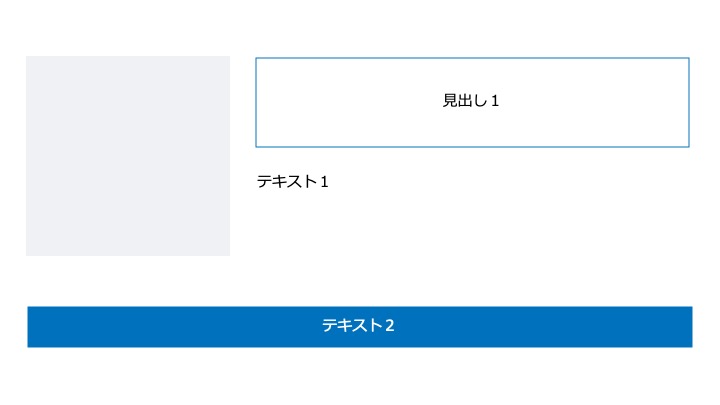Click the heading labeled 見出し1

click(x=470, y=101)
